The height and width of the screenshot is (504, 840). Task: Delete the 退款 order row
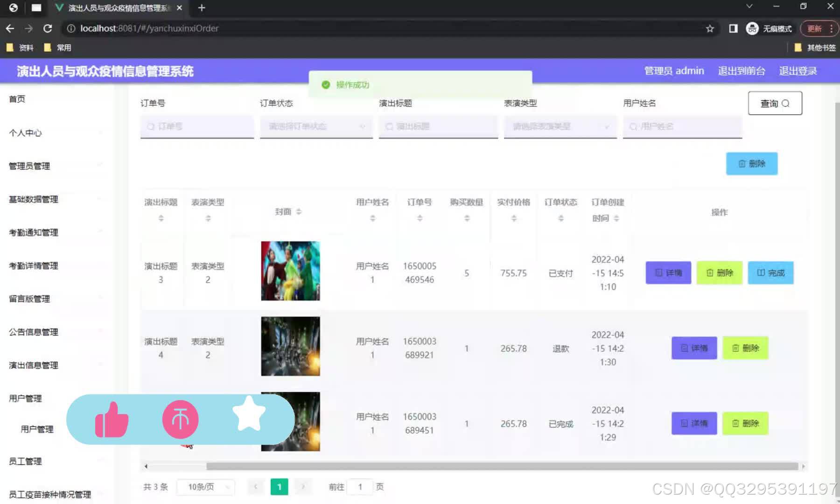[745, 348]
